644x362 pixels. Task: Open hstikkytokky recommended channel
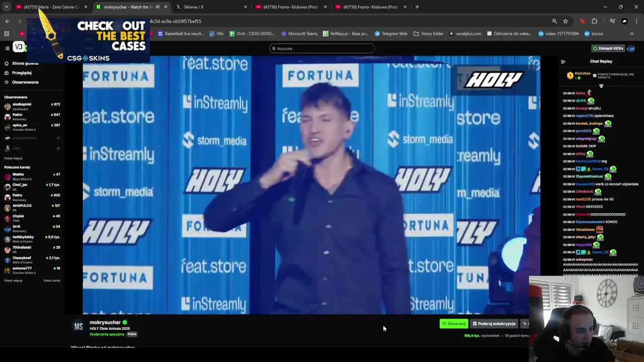(x=32, y=239)
